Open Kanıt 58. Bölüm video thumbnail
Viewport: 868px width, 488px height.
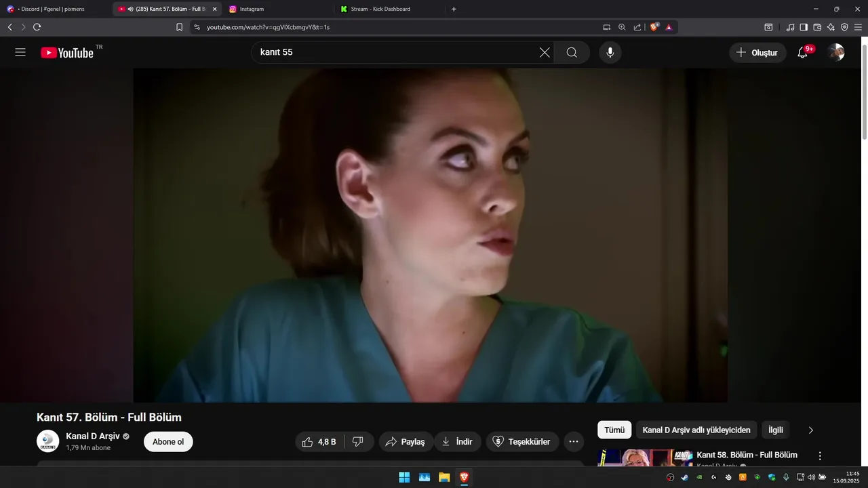[645, 457]
